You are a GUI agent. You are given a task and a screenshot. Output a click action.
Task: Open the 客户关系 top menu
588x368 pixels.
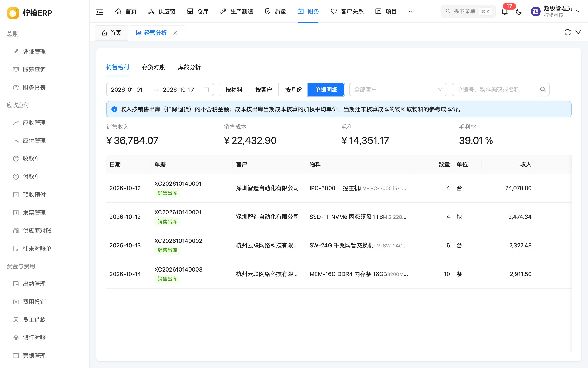tap(347, 11)
